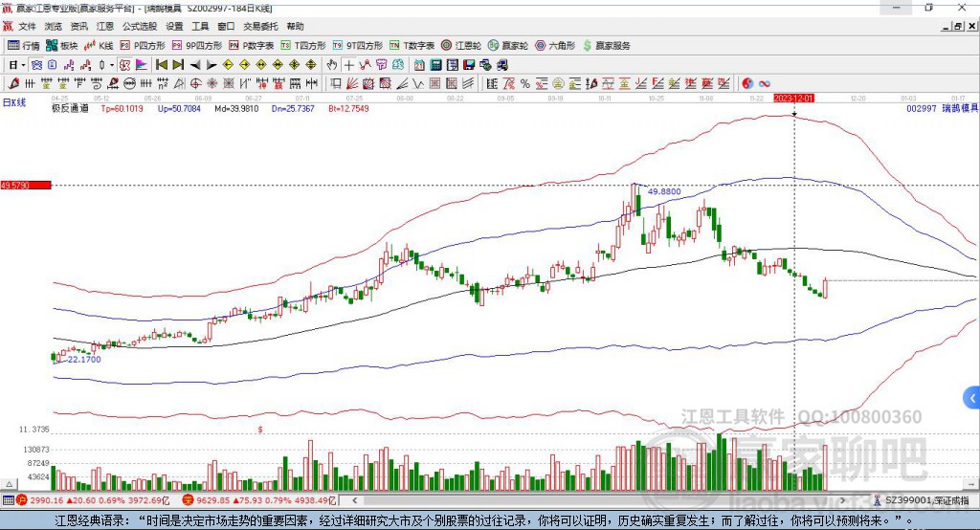This screenshot has height=530, width=980.
Task: Open the 板块 sector view
Action: click(x=62, y=46)
